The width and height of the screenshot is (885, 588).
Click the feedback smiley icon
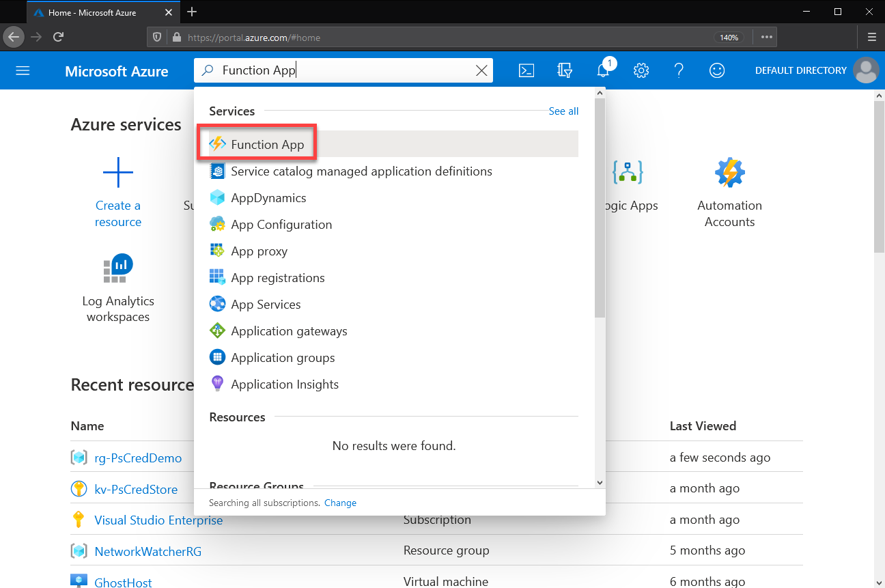point(717,70)
